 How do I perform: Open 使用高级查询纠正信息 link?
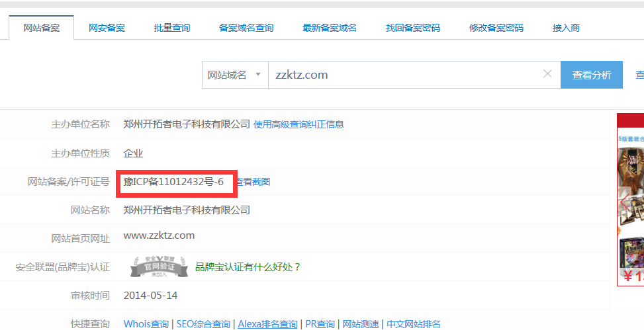299,124
